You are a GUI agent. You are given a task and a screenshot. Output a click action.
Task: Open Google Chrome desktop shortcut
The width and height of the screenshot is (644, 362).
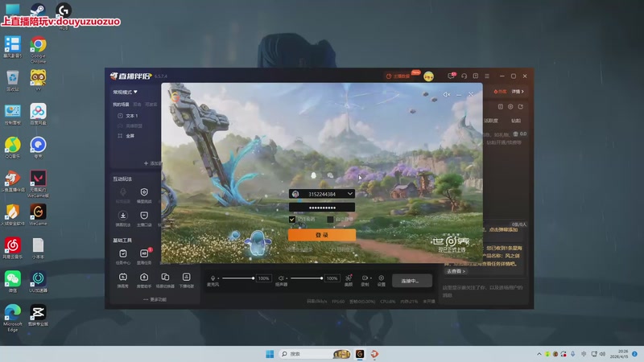tap(38, 49)
